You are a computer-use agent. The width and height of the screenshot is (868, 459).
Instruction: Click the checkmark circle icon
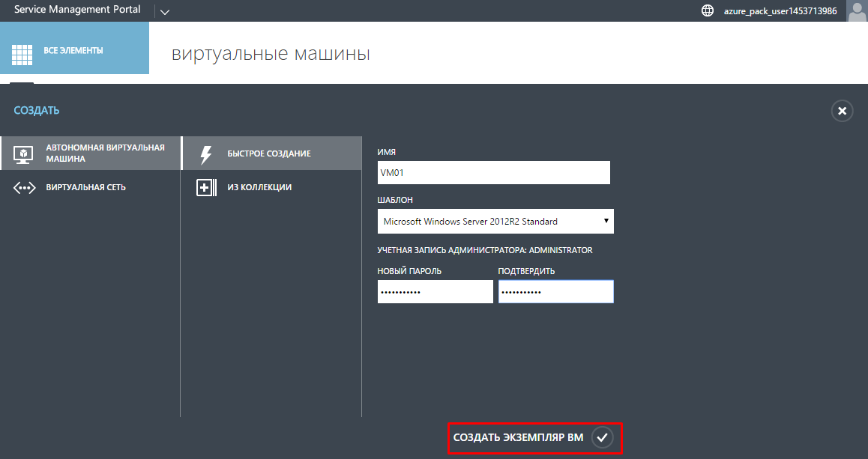[602, 437]
